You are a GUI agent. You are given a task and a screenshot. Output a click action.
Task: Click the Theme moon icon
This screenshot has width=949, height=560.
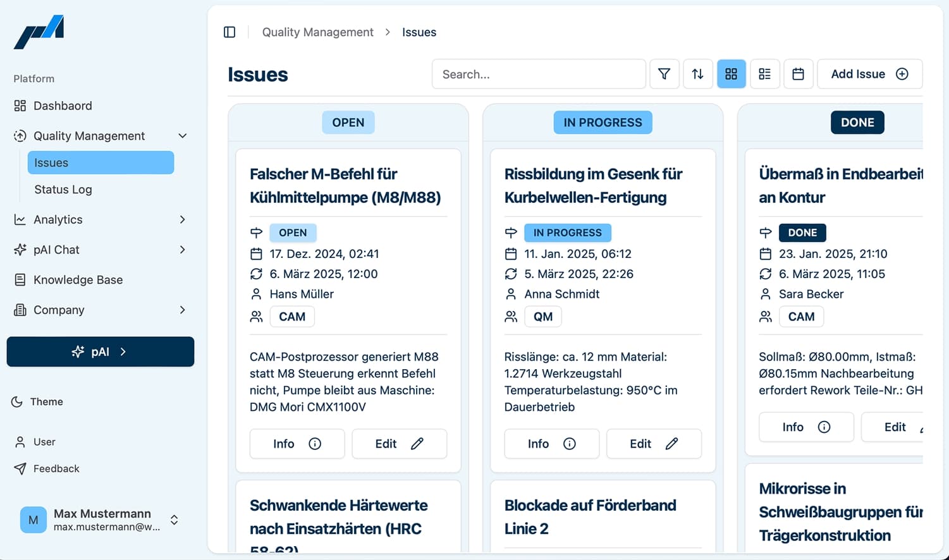coord(17,402)
